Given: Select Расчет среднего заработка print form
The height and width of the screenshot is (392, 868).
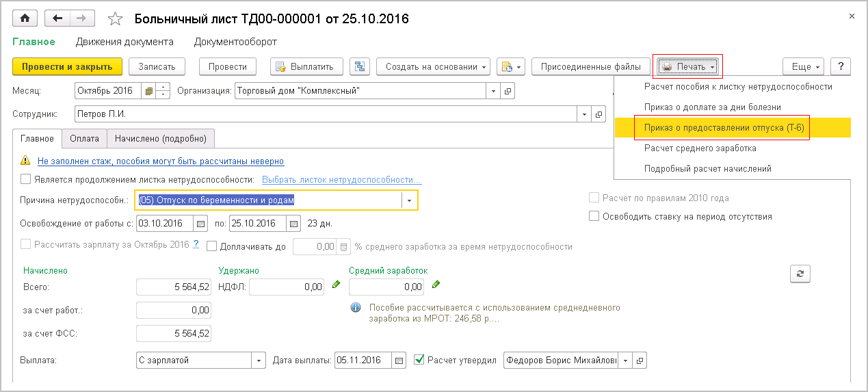Looking at the screenshot, I should [700, 148].
